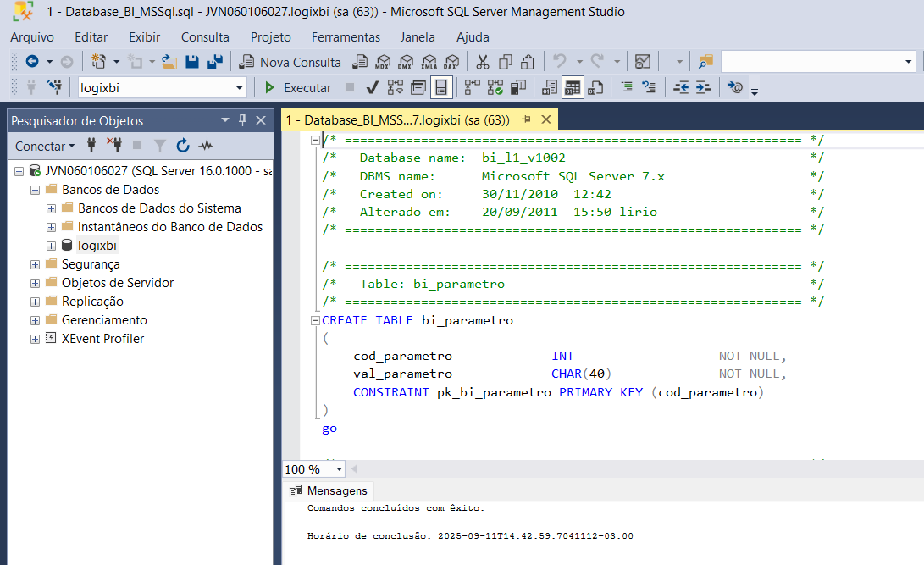Toggle IntelliSense enabled icon

point(441,88)
